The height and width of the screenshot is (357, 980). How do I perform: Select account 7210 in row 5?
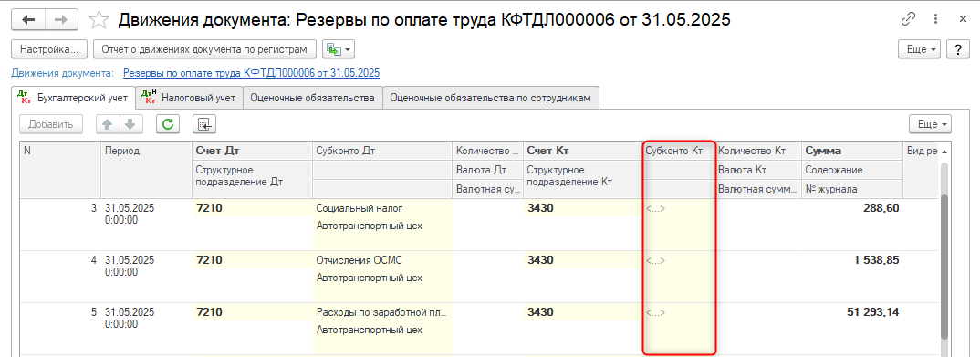(251, 312)
